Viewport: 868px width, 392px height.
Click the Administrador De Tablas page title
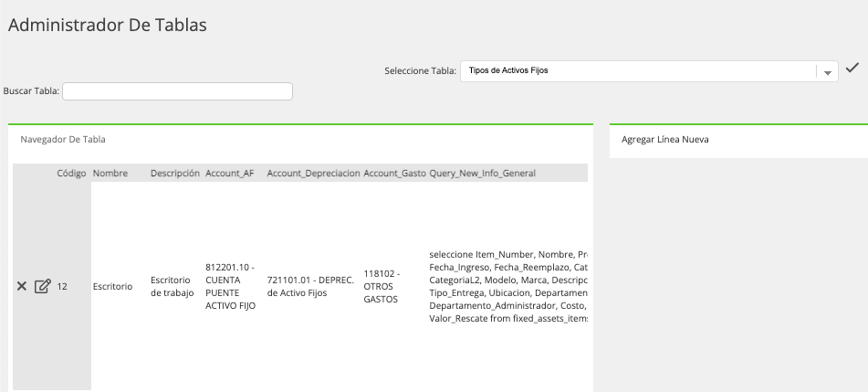point(108,25)
